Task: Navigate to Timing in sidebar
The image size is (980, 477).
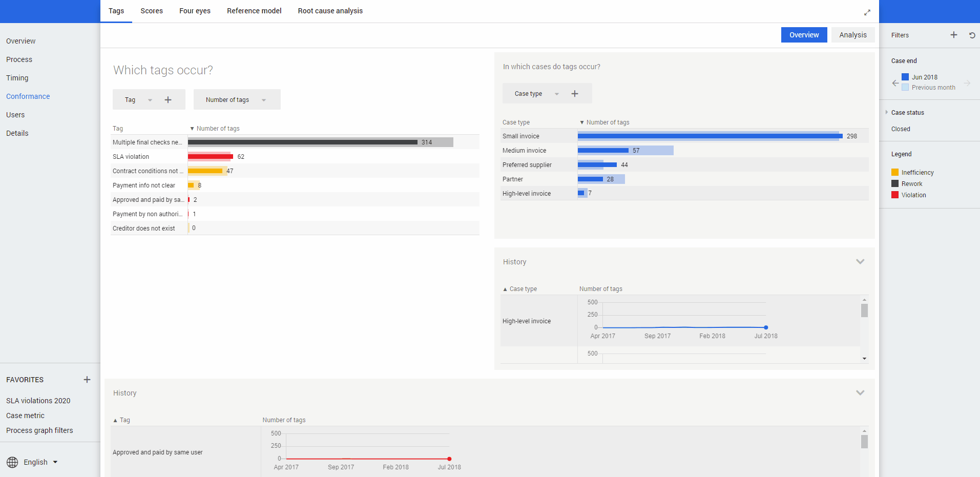Action: pos(17,78)
